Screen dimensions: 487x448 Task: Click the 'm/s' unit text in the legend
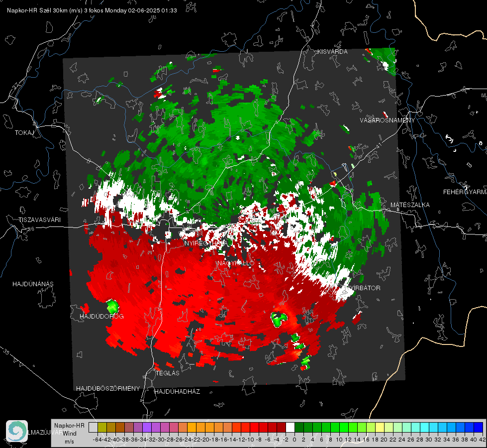(x=69, y=442)
